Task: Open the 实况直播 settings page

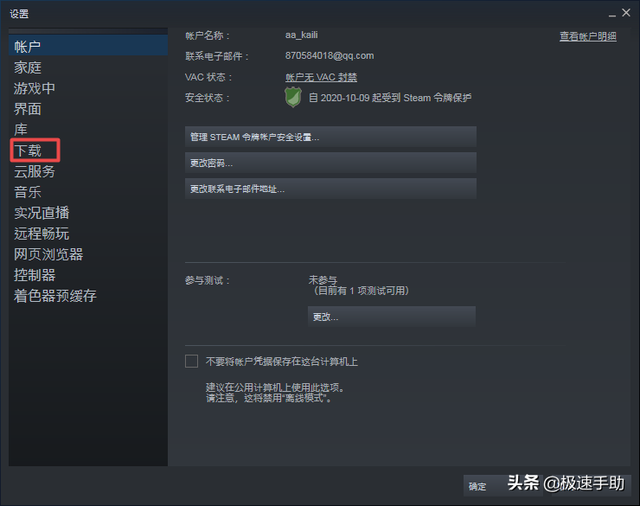Action: pos(42,213)
